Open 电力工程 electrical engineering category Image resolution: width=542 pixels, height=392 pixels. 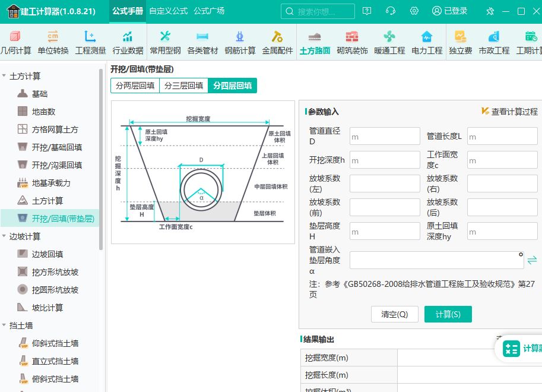tap(427, 42)
